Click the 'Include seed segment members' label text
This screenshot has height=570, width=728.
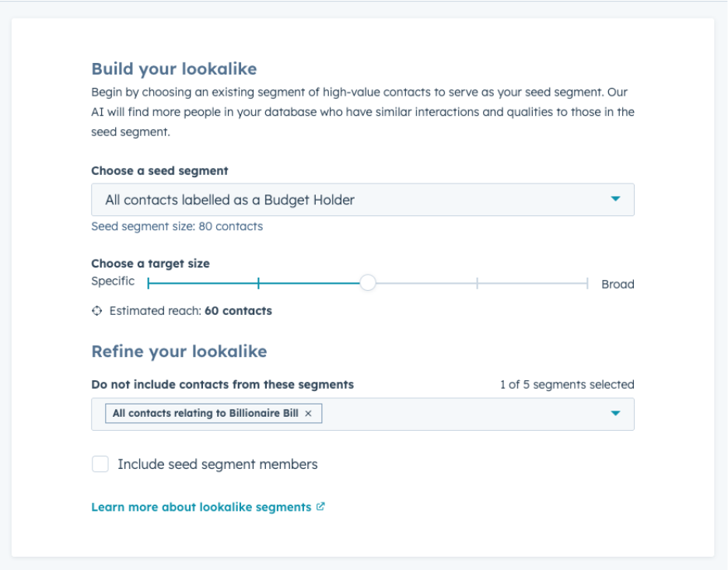(218, 464)
